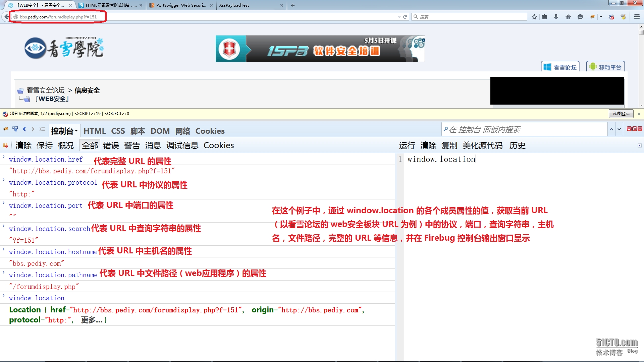Navigate back with the browser back arrow
The height and width of the screenshot is (362, 644).
pyautogui.click(x=6, y=17)
